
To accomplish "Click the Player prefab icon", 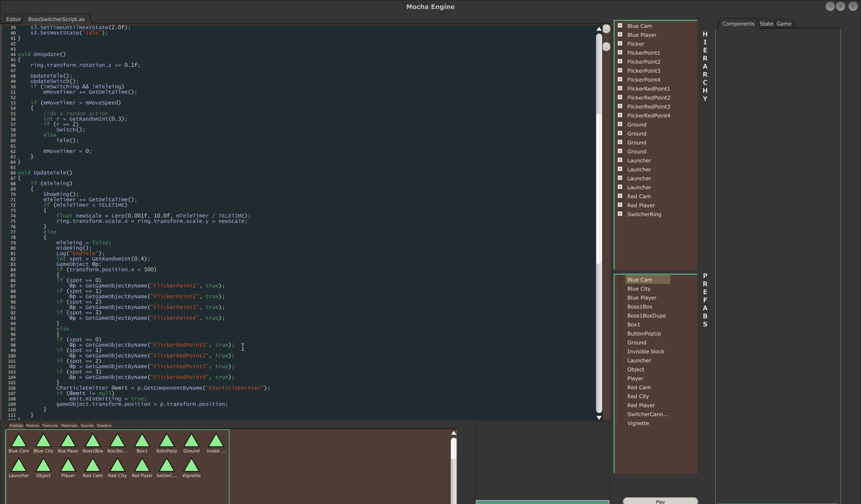I will pyautogui.click(x=68, y=465).
